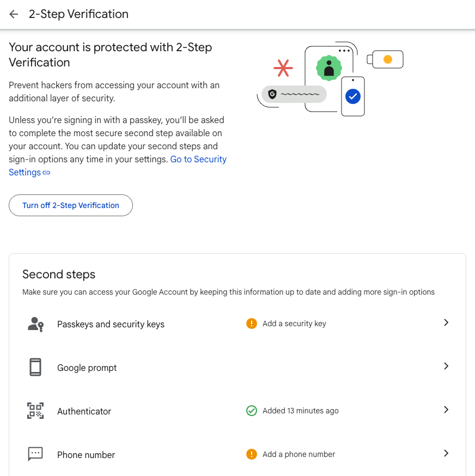Select the Authenticator label

tap(84, 411)
